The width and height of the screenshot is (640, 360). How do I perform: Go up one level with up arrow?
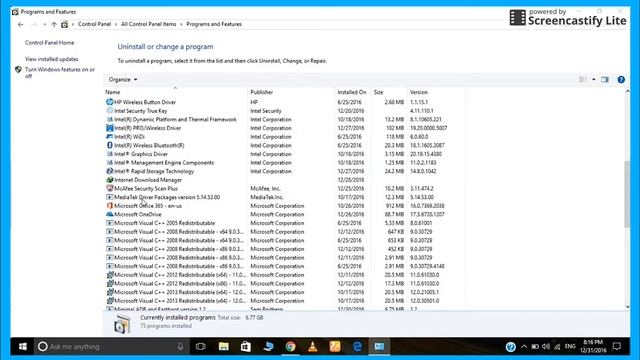tap(54, 24)
